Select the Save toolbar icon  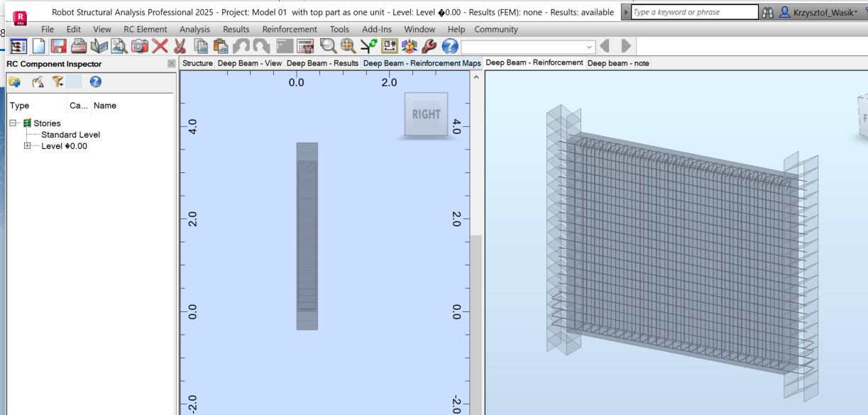click(57, 45)
